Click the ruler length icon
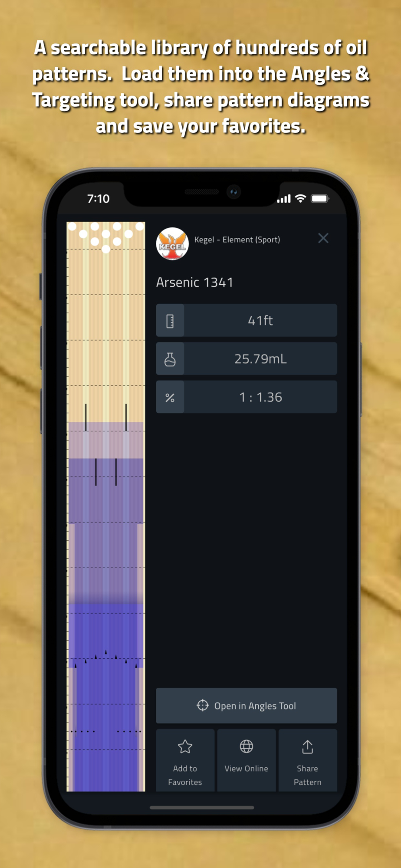 coord(170,321)
